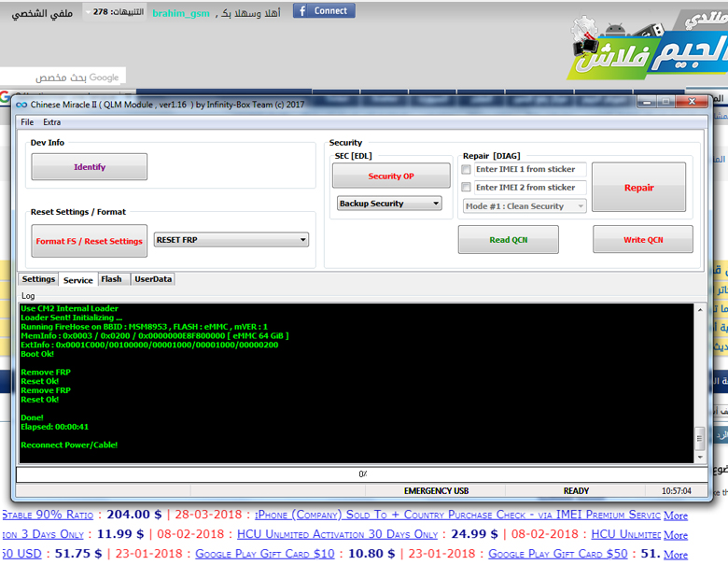Click the Stable 90% Ratio link

pyautogui.click(x=48, y=515)
